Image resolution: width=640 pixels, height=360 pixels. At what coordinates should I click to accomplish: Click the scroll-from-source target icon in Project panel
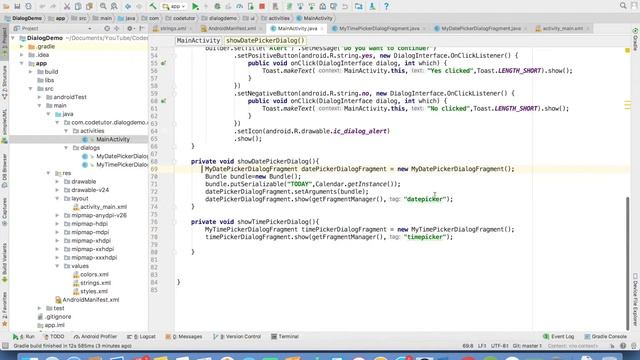(107, 29)
